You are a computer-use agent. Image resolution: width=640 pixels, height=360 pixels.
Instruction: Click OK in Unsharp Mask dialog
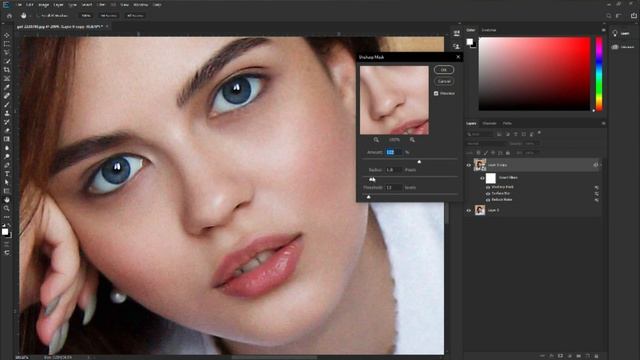(x=444, y=70)
